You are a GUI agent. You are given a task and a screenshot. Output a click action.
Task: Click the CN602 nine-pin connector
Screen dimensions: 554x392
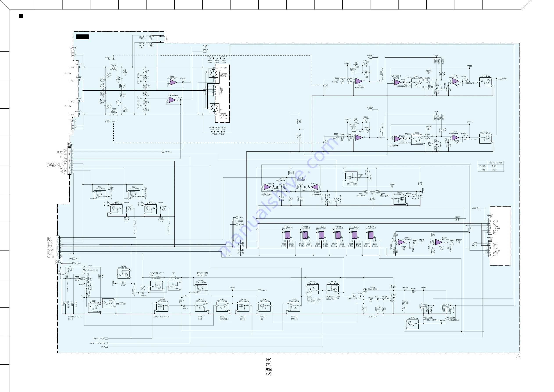(58, 247)
